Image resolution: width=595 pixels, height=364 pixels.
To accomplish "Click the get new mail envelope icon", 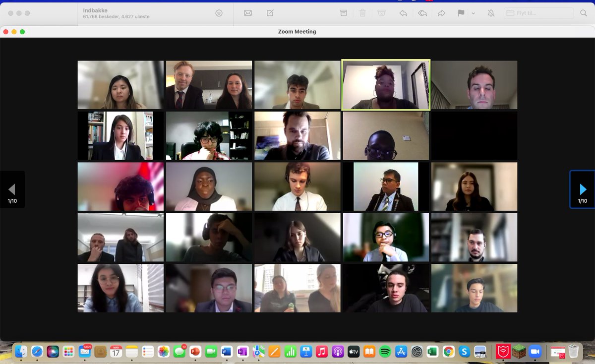I will coord(248,13).
